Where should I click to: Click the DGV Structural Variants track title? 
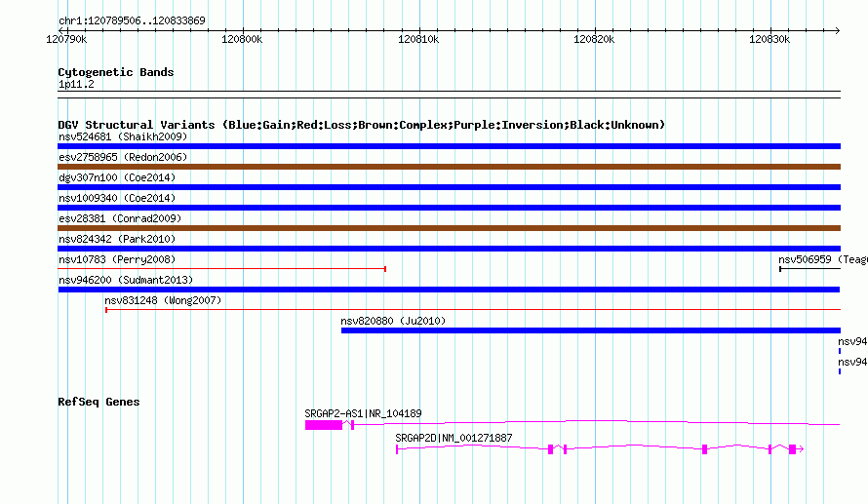[x=362, y=125]
